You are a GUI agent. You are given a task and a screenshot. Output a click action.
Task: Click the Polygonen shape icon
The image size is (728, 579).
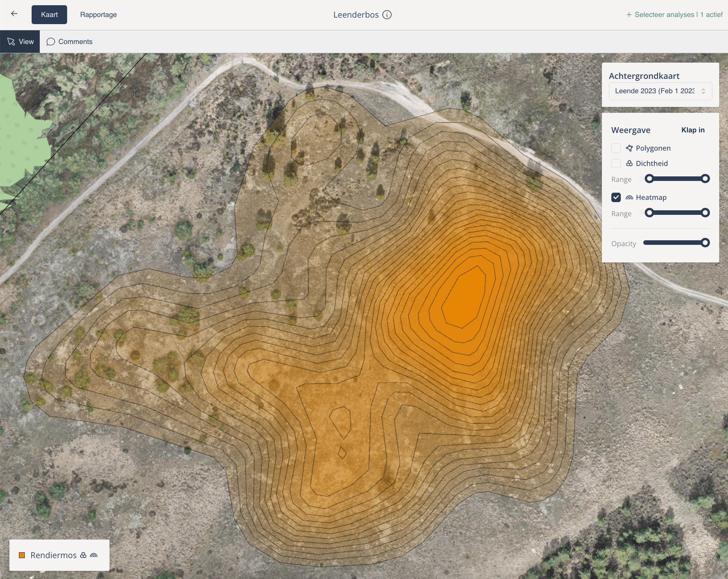tap(629, 148)
